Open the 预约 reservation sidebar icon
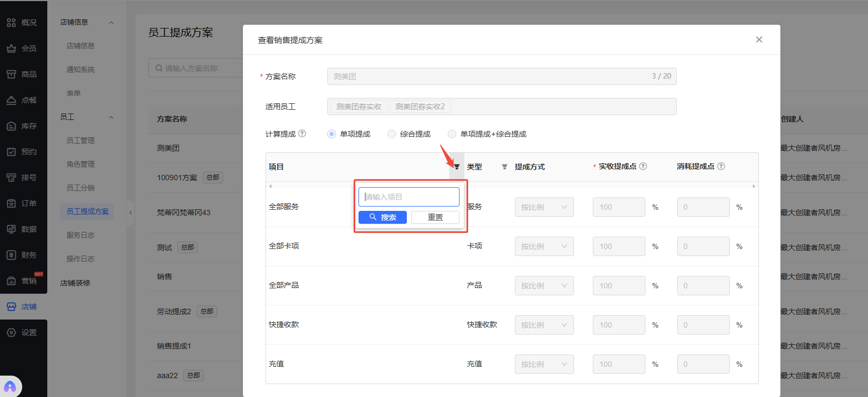 click(x=11, y=152)
